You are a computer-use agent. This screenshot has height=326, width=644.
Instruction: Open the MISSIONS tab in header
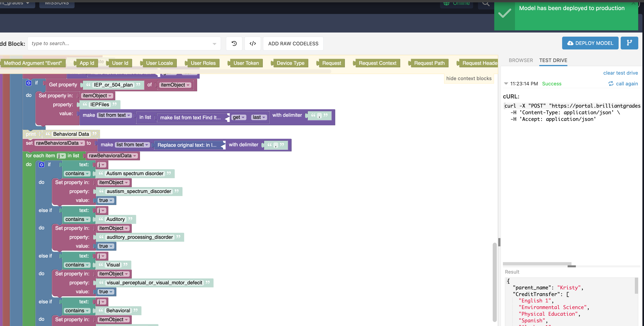pos(57,3)
